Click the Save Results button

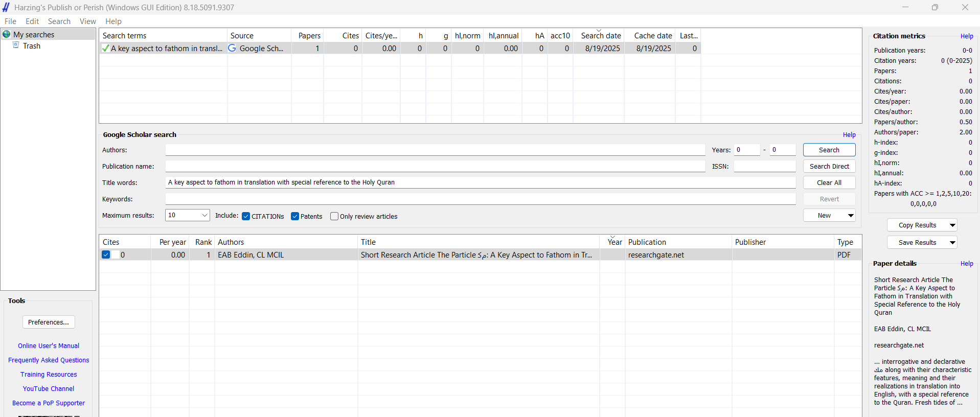917,243
